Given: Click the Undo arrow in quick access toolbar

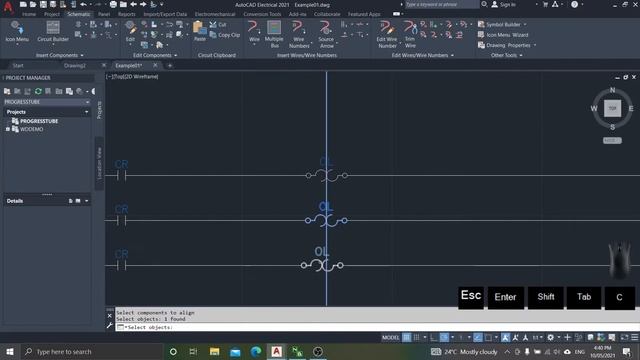Looking at the screenshot, I should pyautogui.click(x=83, y=4).
